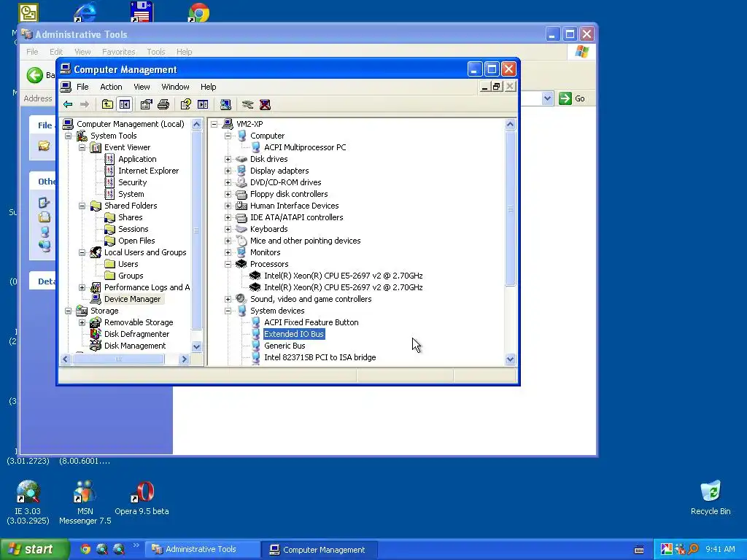The height and width of the screenshot is (560, 747).
Task: Click the Print toolbar icon
Action: tap(163, 104)
